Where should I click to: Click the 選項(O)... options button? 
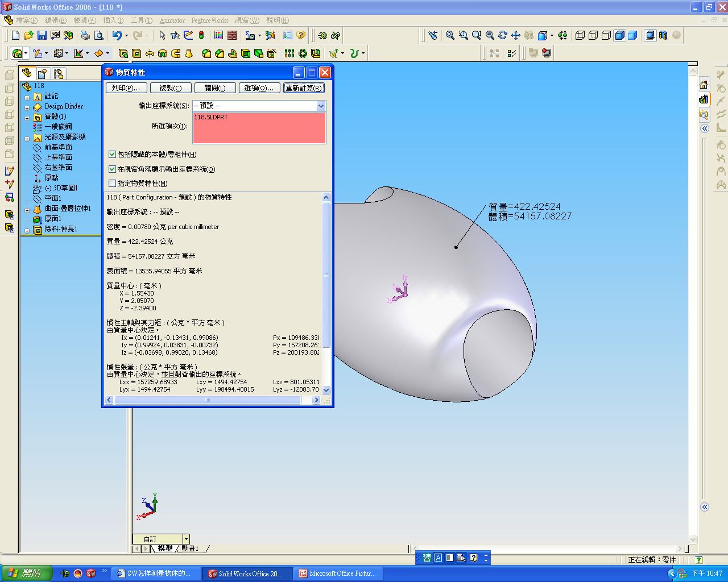[x=259, y=88]
